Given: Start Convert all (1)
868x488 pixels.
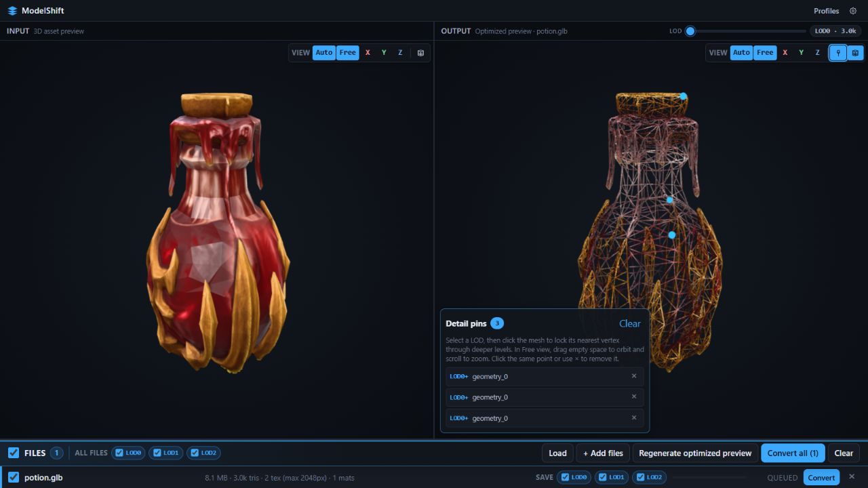Looking at the screenshot, I should (793, 453).
